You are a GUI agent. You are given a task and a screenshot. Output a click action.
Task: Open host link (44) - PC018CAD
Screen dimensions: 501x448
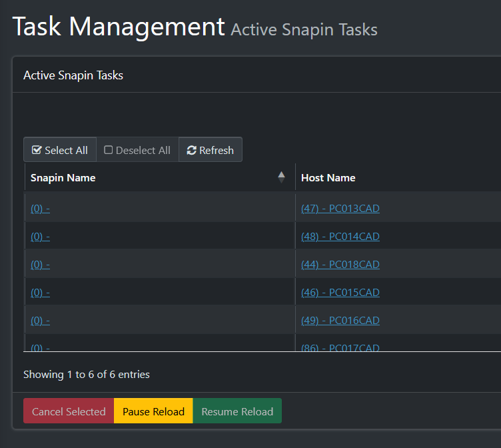coord(340,265)
